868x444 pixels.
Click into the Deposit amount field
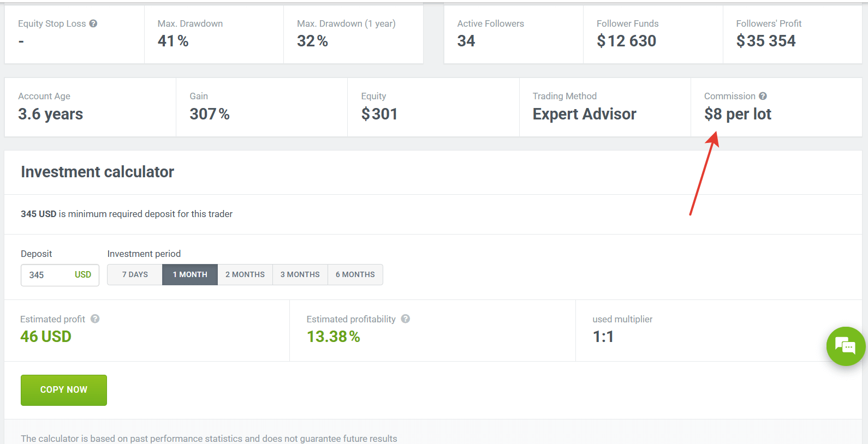pos(46,275)
